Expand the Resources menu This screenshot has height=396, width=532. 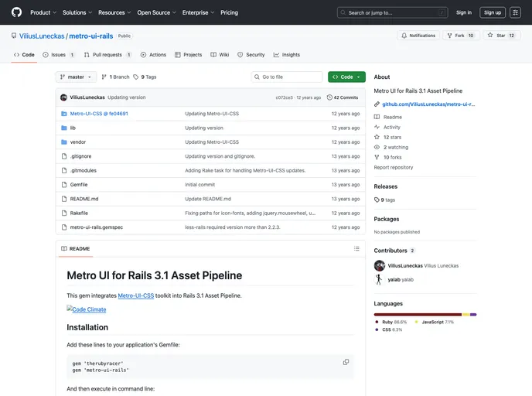pos(114,12)
